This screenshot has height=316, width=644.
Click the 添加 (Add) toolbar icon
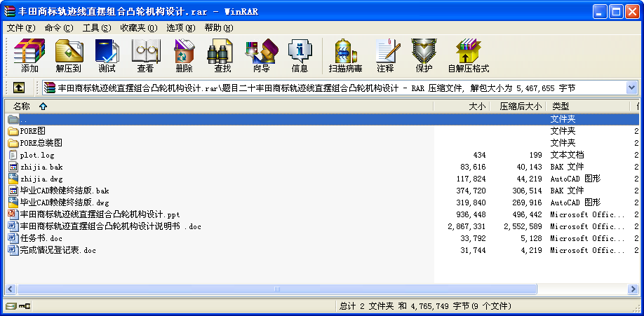point(29,56)
